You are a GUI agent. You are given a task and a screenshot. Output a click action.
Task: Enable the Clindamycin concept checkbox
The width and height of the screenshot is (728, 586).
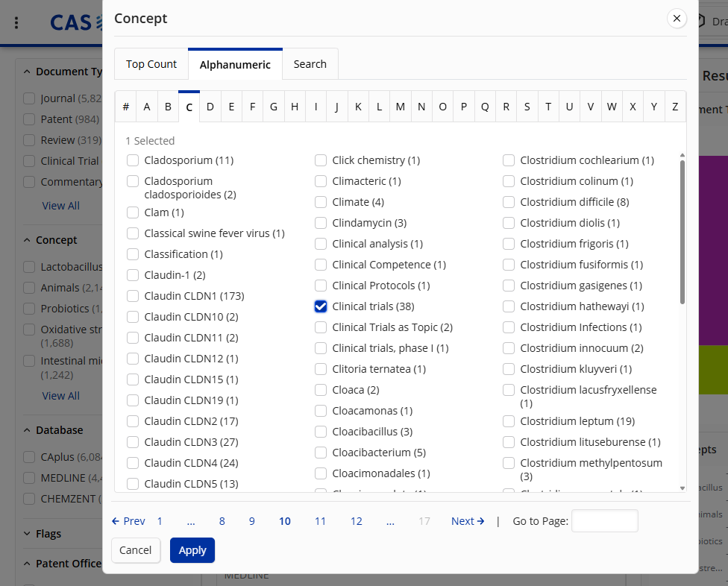[x=321, y=223]
